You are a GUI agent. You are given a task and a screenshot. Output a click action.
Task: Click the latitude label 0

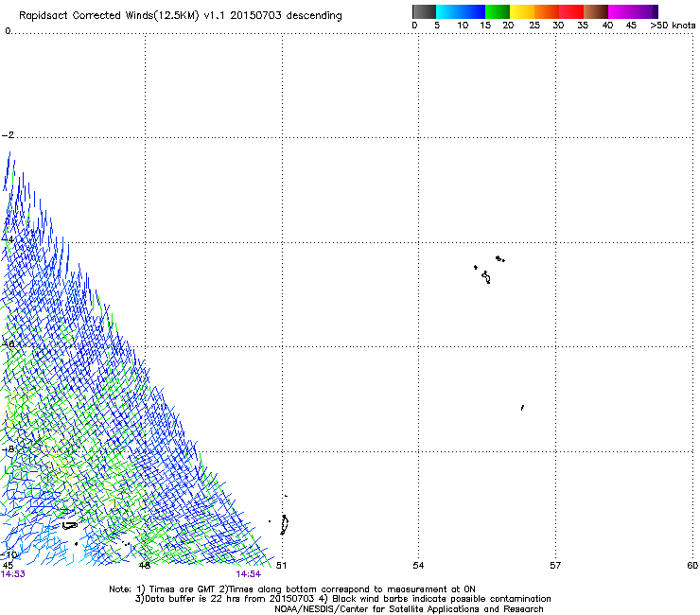(8, 31)
